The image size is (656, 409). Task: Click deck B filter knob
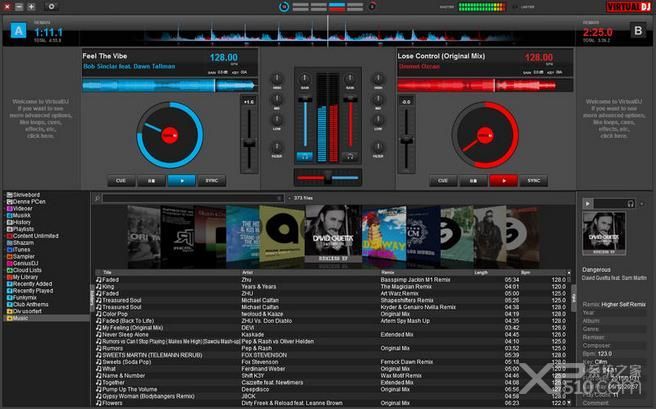pyautogui.click(x=378, y=147)
